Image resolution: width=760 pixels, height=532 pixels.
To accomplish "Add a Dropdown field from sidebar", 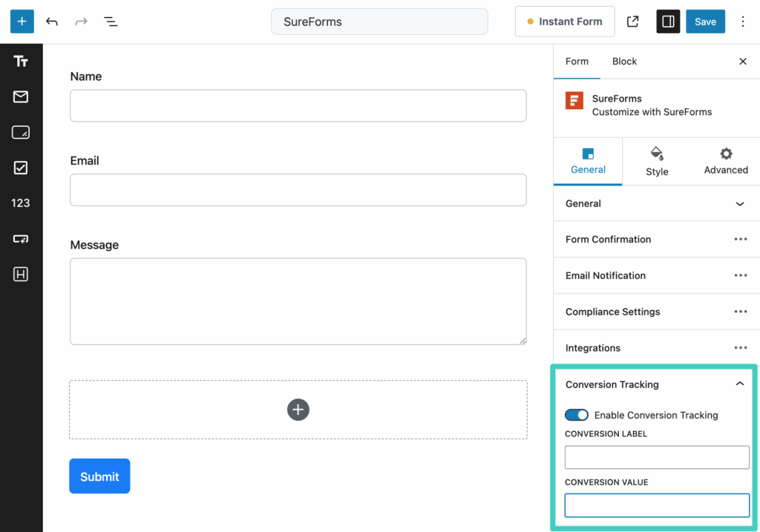I will tap(20, 239).
